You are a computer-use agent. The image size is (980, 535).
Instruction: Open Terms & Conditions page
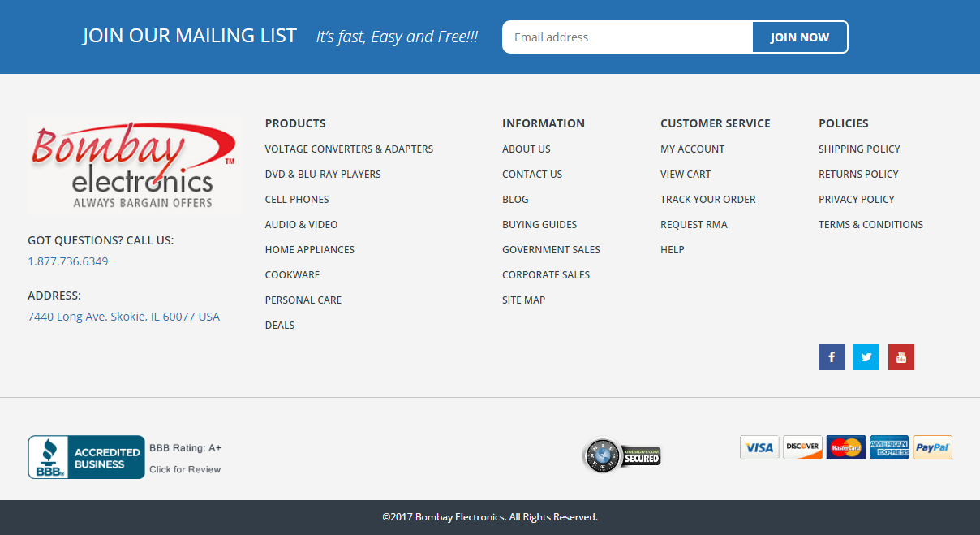[870, 225]
